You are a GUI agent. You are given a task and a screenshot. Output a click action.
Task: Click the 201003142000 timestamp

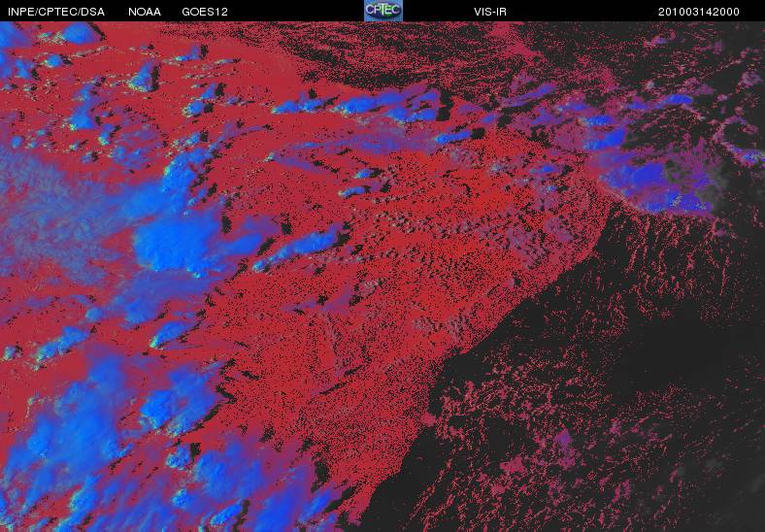[699, 12]
